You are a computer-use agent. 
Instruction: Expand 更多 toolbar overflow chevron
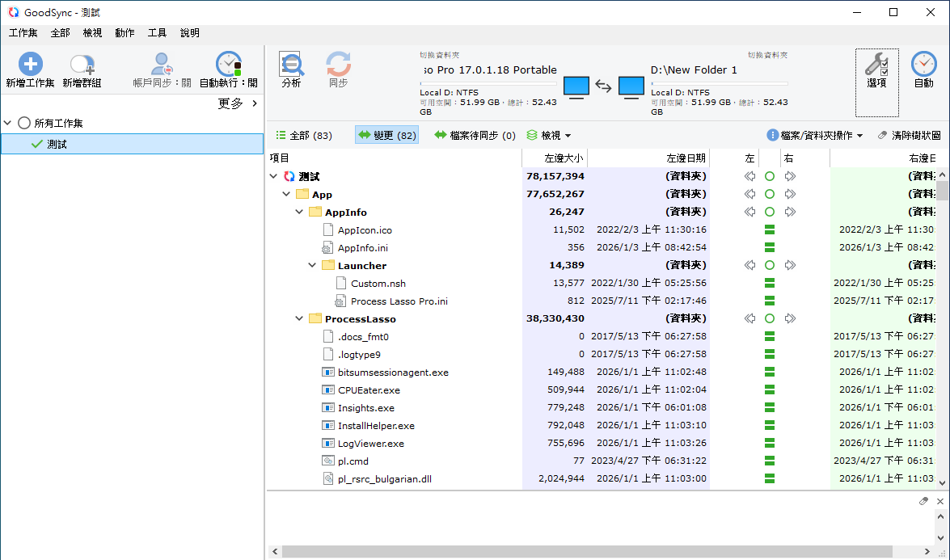(x=255, y=103)
